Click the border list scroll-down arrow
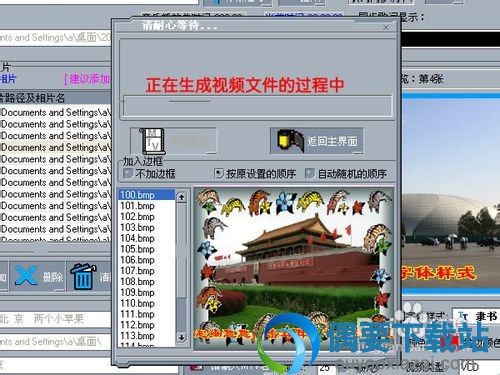This screenshot has width=500, height=375. (x=181, y=338)
